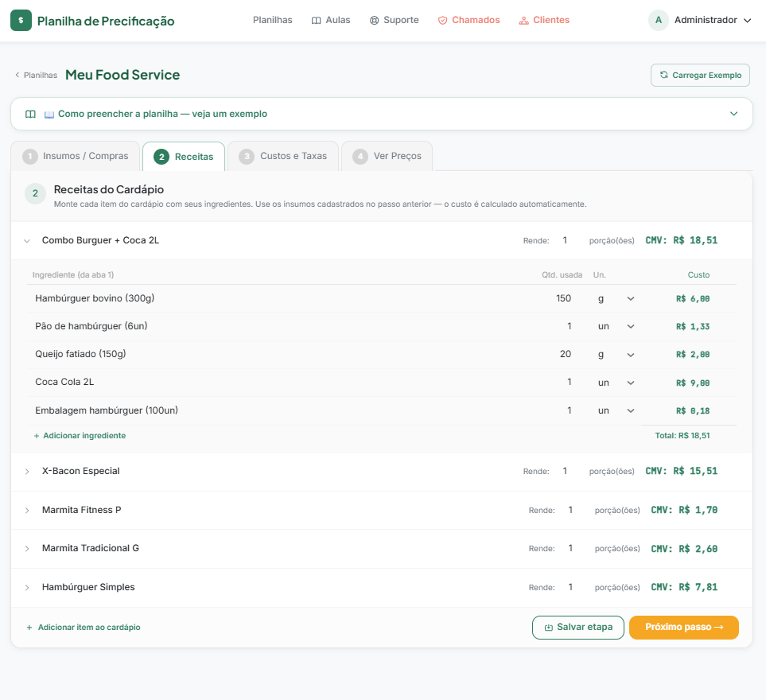Edit Rende portions for Marmita Fitness P
This screenshot has height=700, width=766.
(x=570, y=510)
